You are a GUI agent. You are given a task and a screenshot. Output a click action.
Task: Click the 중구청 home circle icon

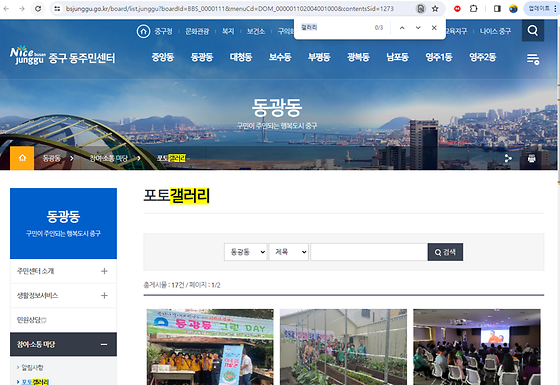pos(143,31)
